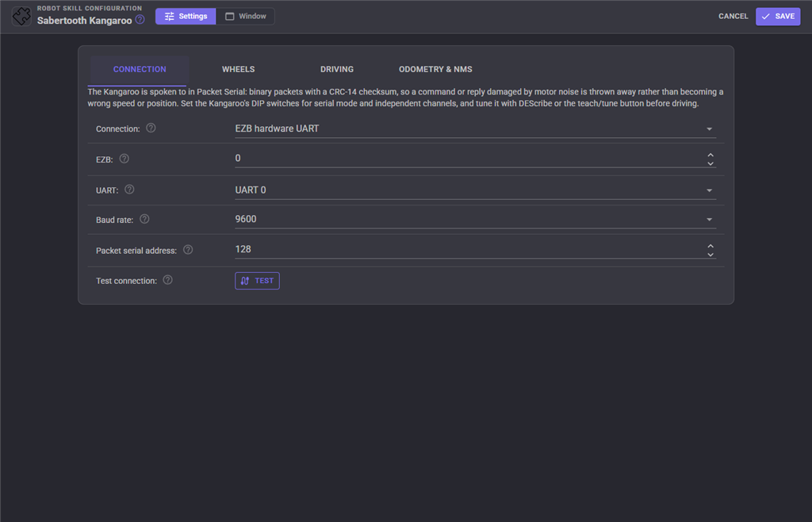
Task: Click the Connection field help icon
Action: 151,128
